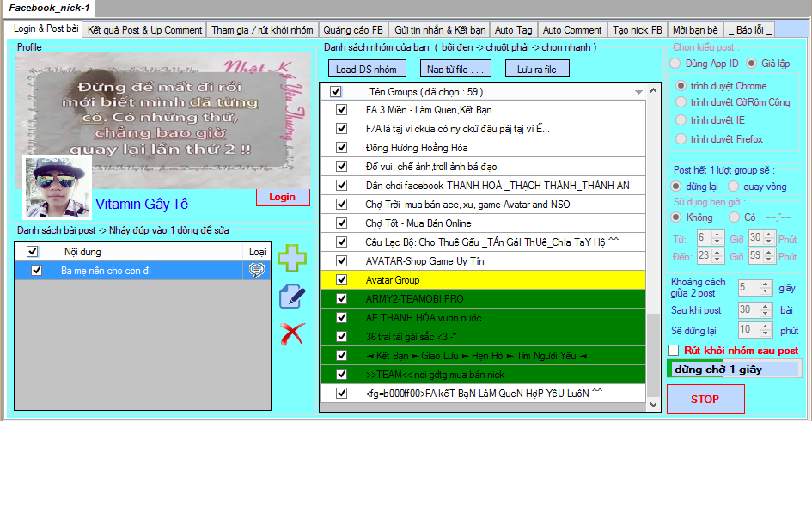This screenshot has height=532, width=812.
Task: Click the 'Facebook_nick-1' window tab
Action: tap(49, 9)
